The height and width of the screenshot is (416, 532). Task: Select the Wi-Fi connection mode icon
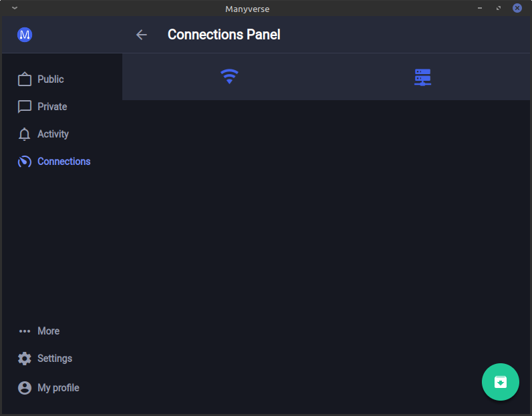[229, 77]
